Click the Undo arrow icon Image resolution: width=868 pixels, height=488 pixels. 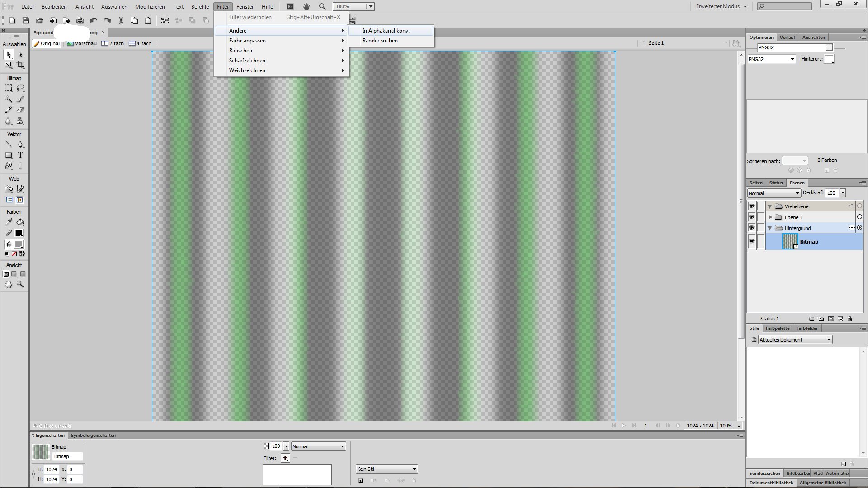[94, 20]
